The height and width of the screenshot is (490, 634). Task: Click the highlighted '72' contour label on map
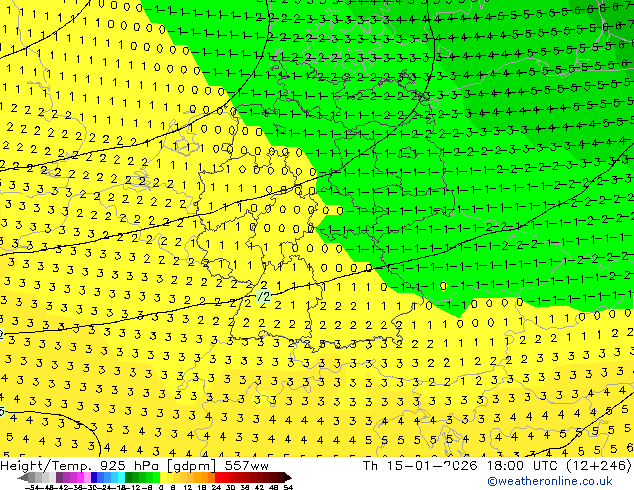(x=264, y=297)
